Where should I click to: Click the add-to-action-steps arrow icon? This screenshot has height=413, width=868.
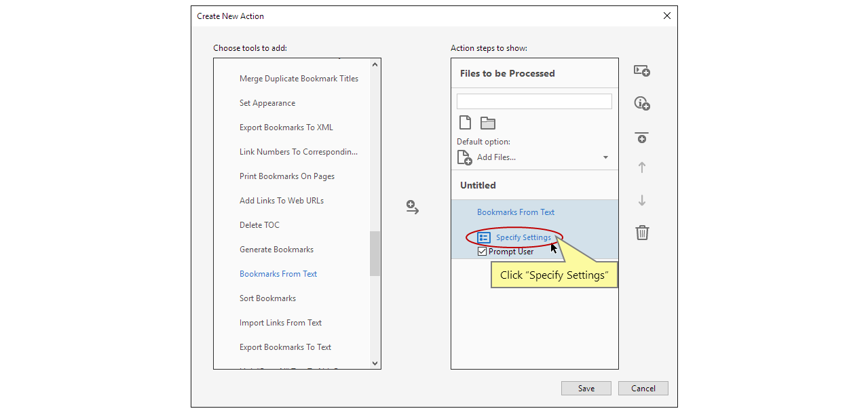[x=413, y=208]
